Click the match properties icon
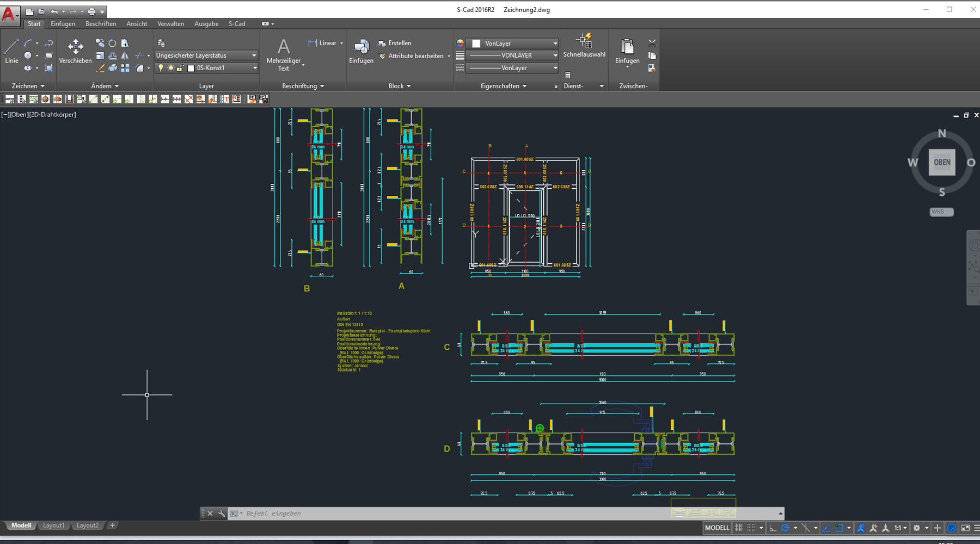This screenshot has width=980, height=544. pyautogui.click(x=652, y=68)
